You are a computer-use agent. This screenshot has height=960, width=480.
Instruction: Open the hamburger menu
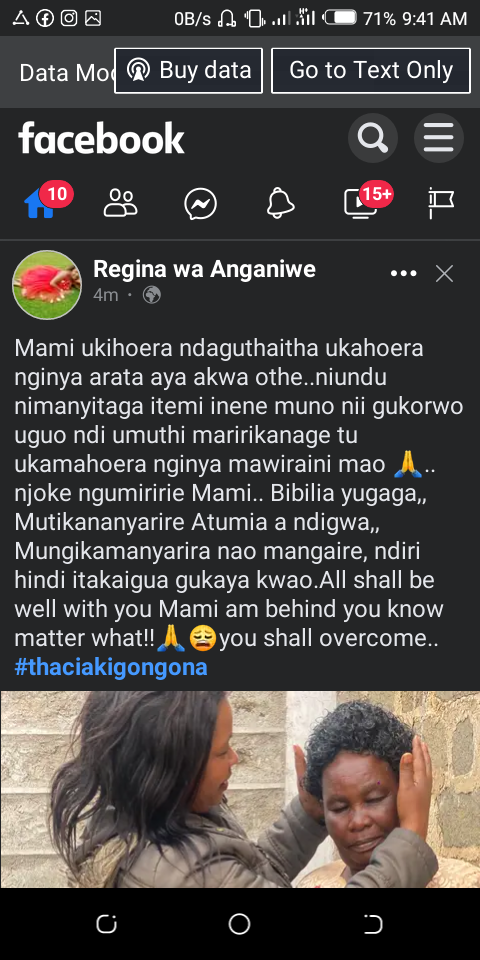tap(438, 138)
